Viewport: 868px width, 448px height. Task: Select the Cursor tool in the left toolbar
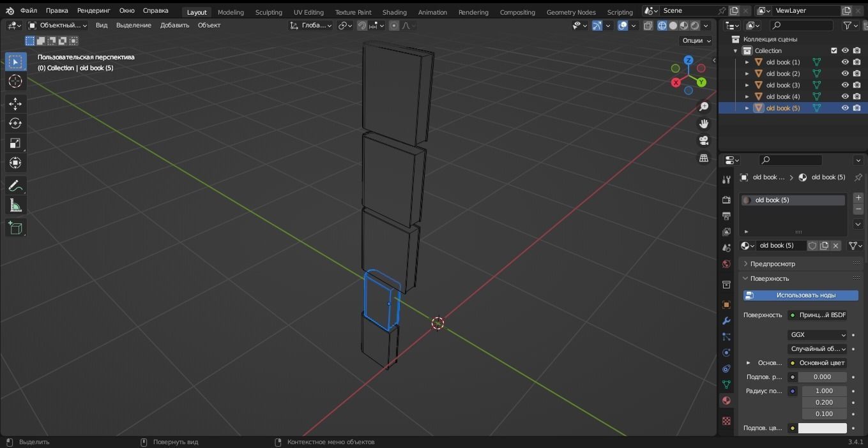click(x=15, y=81)
